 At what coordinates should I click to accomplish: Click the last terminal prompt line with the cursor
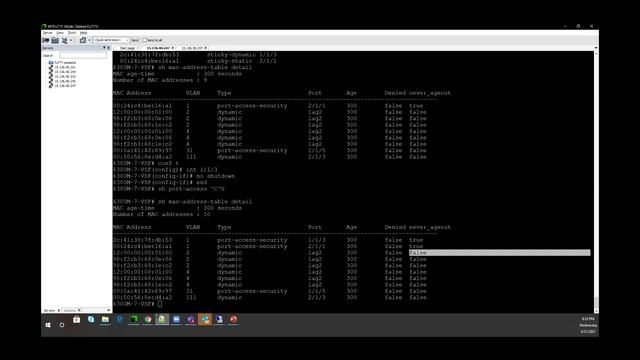pyautogui.click(x=138, y=304)
